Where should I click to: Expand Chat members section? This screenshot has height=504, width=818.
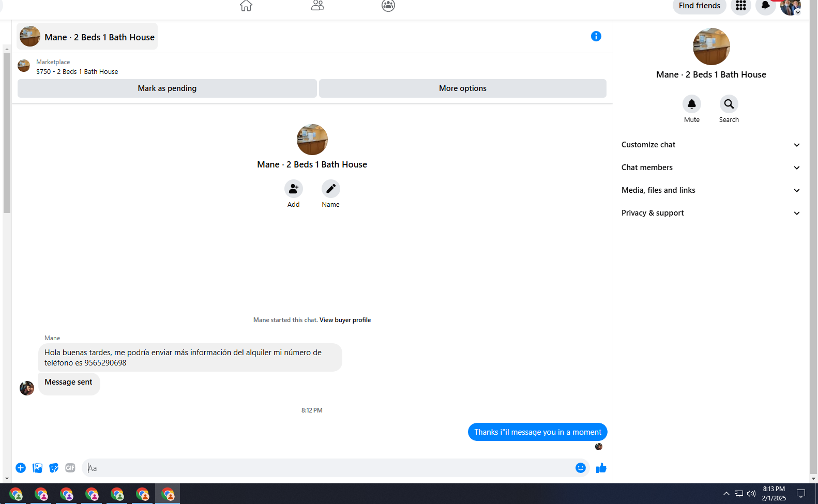tap(711, 167)
